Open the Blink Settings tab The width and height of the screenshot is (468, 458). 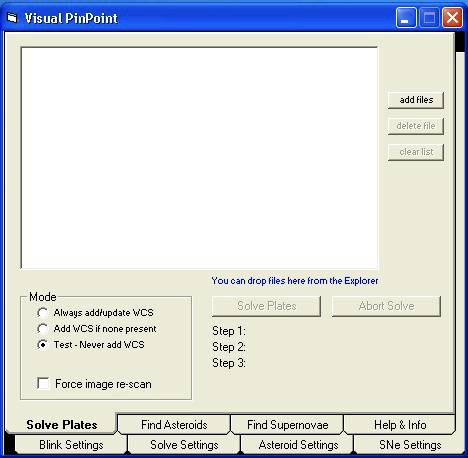[x=71, y=445]
